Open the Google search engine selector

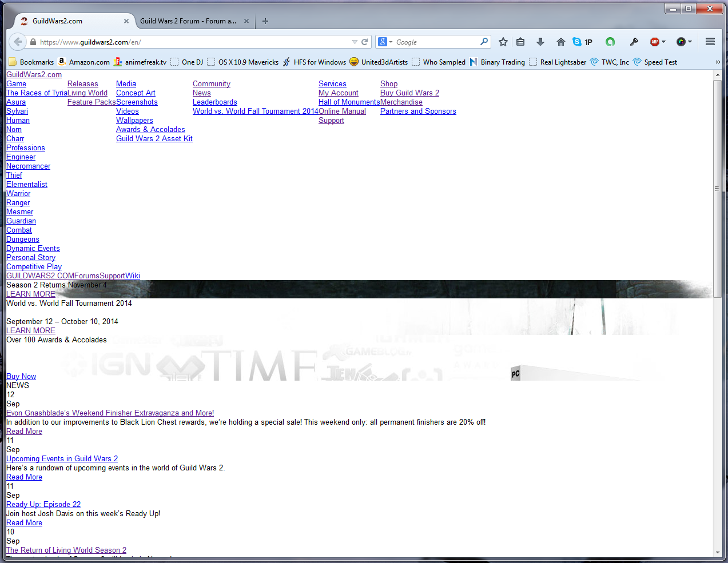pyautogui.click(x=385, y=42)
